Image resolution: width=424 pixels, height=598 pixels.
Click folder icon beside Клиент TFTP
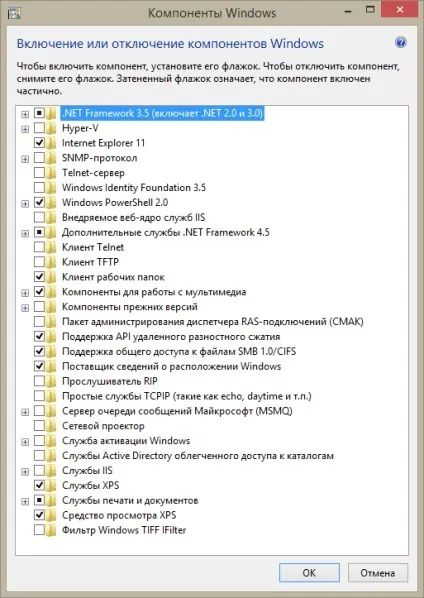[x=51, y=262]
